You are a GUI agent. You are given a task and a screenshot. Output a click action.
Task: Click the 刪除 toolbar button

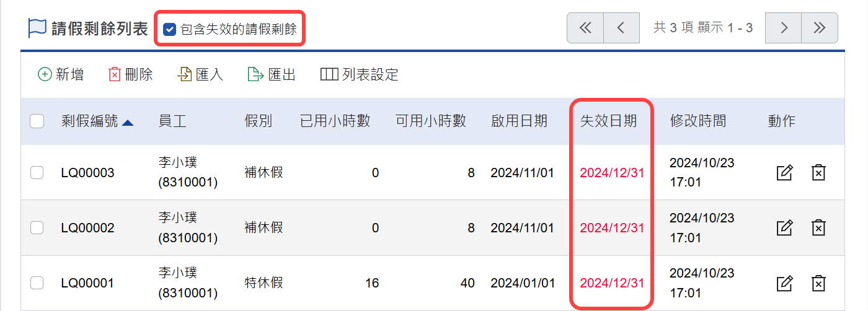coord(131,75)
